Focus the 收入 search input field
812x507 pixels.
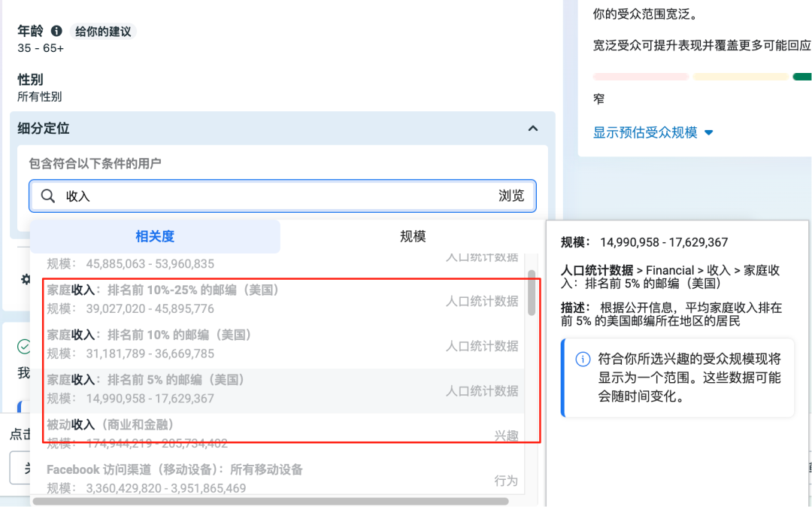point(282,196)
